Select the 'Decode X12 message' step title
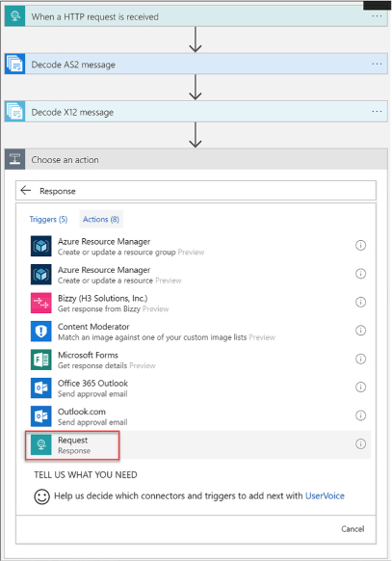Image resolution: width=392 pixels, height=561 pixels. (72, 113)
